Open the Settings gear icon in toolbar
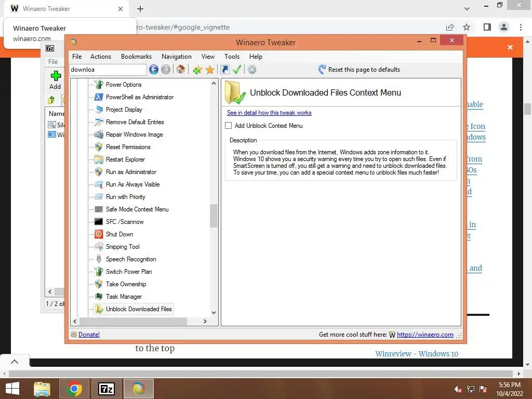 point(252,70)
